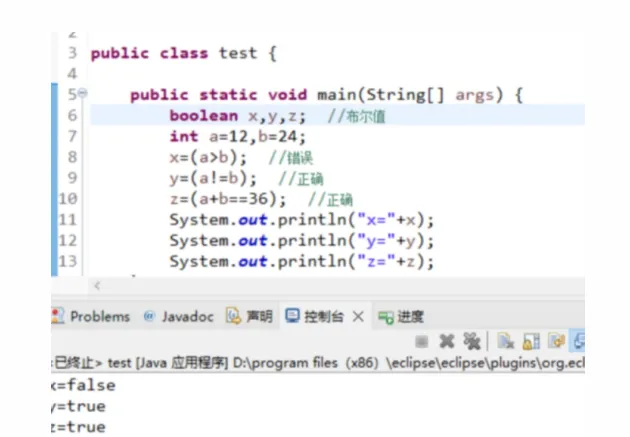The image size is (630, 437).
Task: Click line number 8 in the gutter
Action: (72, 157)
